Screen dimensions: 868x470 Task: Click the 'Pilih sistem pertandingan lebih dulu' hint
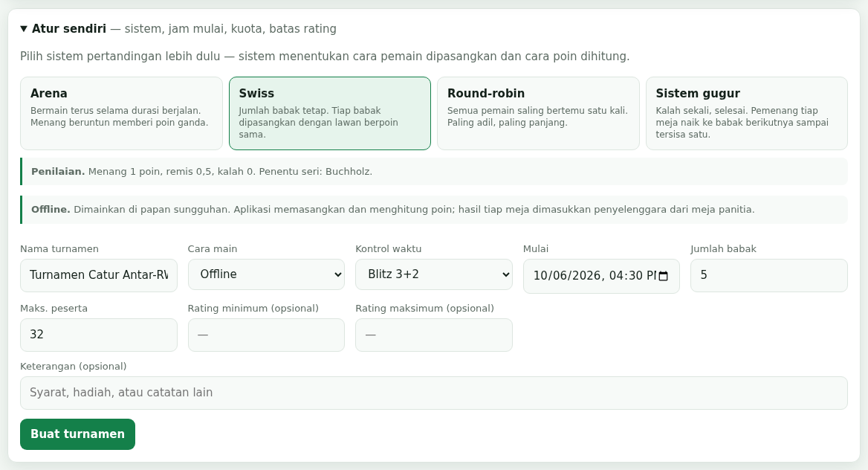point(325,57)
